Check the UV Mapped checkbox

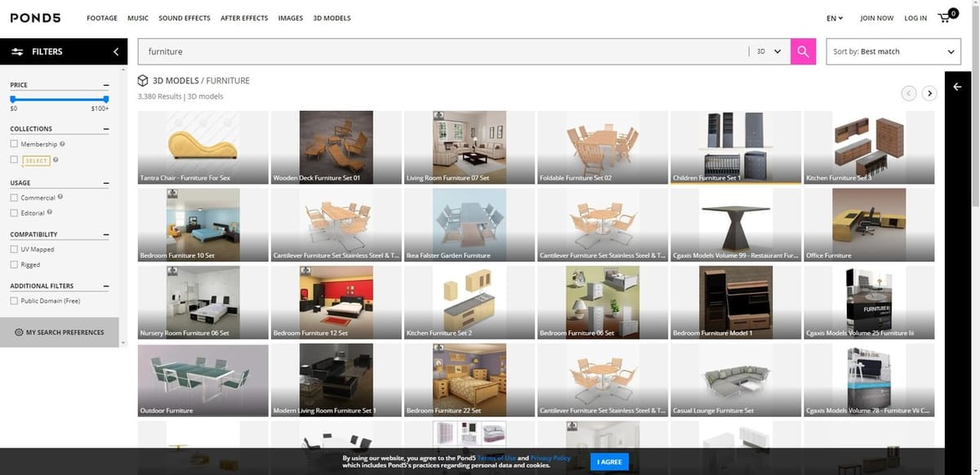click(x=14, y=250)
